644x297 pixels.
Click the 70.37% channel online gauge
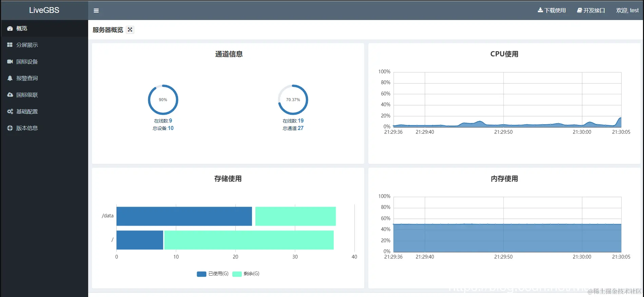[x=293, y=100]
